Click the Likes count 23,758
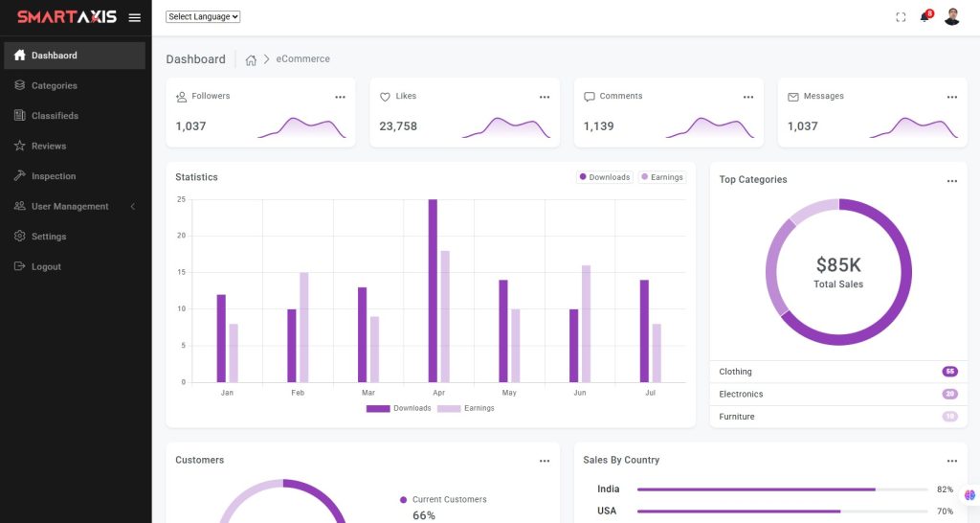The height and width of the screenshot is (523, 980). (398, 126)
